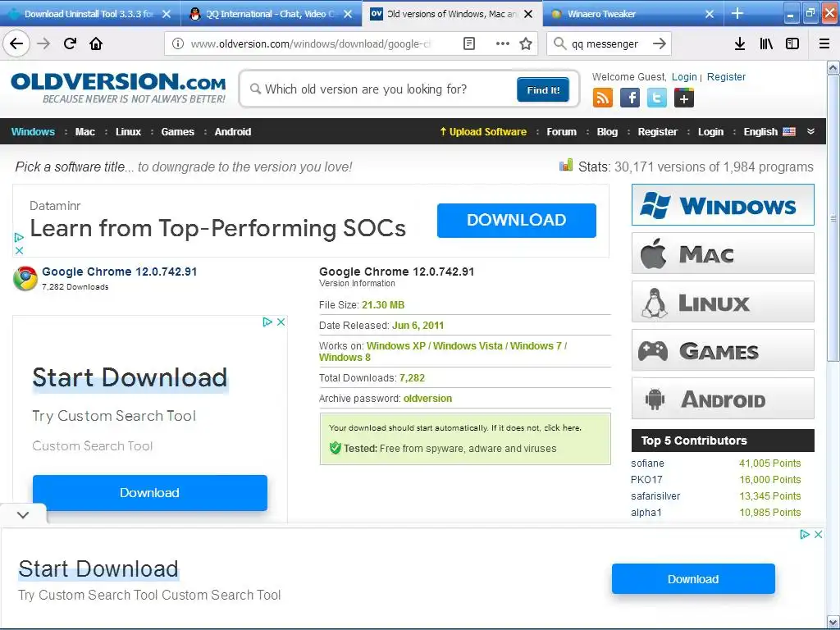The image size is (840, 630).
Task: Collapse the bottom ad with chevron
Action: (22, 515)
